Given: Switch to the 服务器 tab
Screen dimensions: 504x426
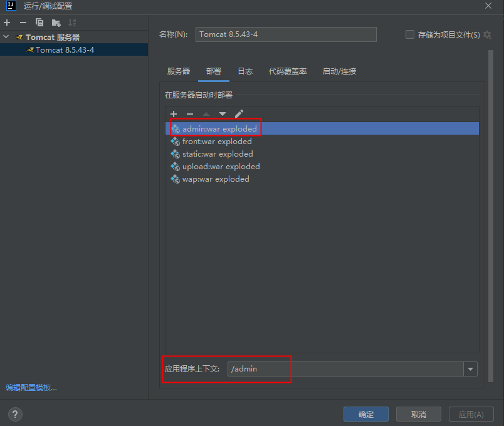Looking at the screenshot, I should click(x=179, y=71).
